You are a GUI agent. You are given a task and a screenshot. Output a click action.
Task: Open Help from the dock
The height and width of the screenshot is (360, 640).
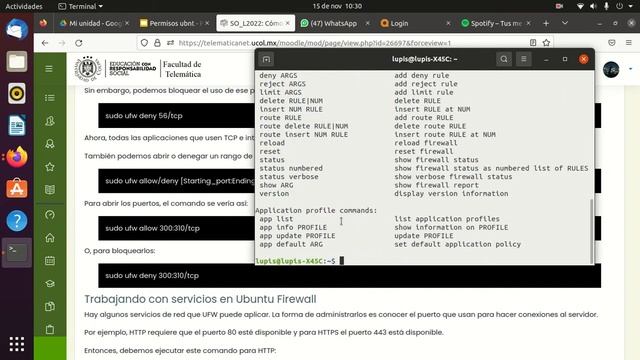pyautogui.click(x=17, y=221)
